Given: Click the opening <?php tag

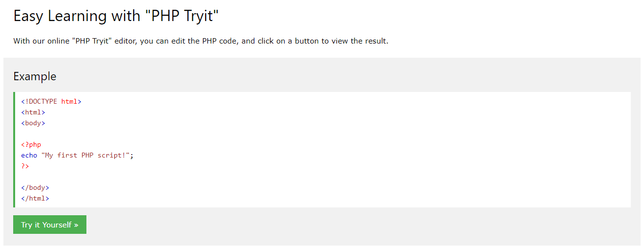Looking at the screenshot, I should [x=31, y=145].
